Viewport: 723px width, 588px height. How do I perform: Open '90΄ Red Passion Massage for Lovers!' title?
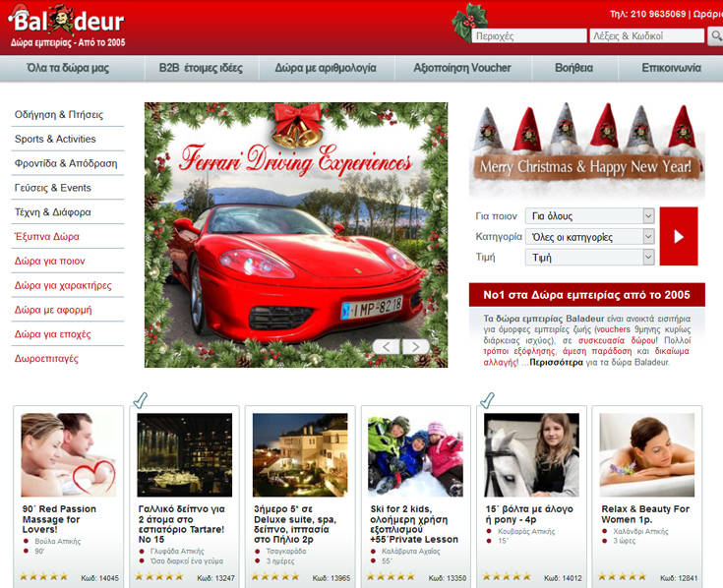click(x=59, y=519)
